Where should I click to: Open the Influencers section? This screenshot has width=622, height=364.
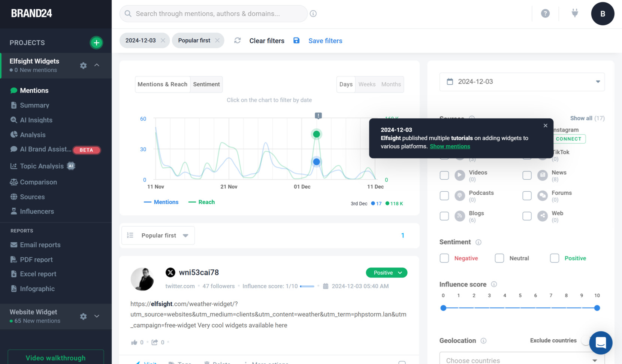36,211
